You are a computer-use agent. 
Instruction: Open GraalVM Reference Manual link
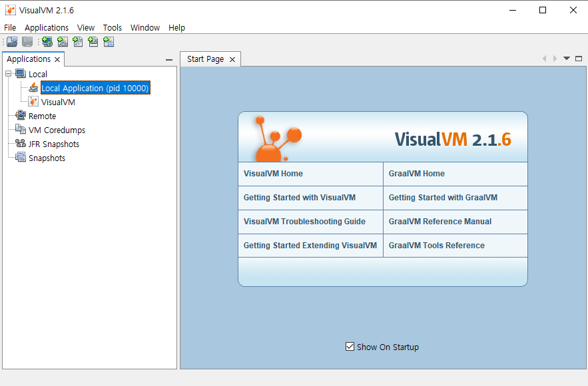[440, 222]
